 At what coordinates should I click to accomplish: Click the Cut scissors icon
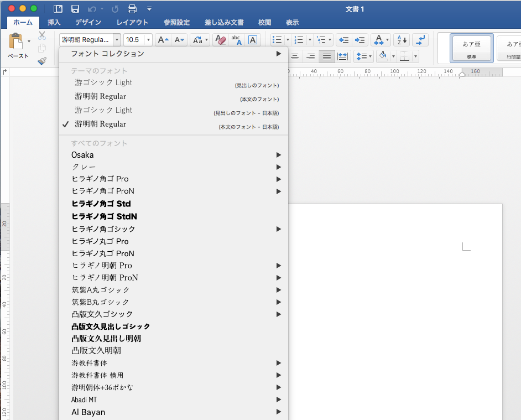42,35
